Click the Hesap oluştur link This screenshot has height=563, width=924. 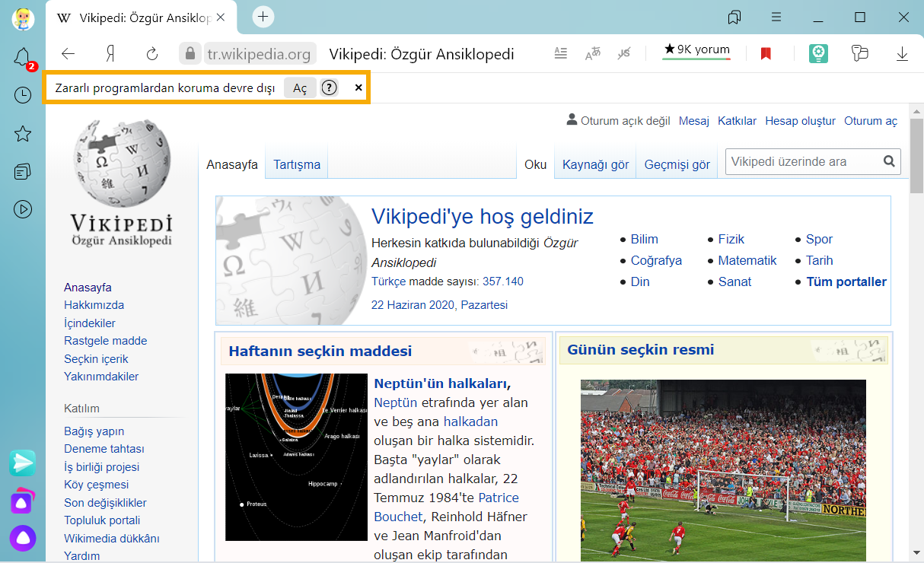tap(800, 121)
